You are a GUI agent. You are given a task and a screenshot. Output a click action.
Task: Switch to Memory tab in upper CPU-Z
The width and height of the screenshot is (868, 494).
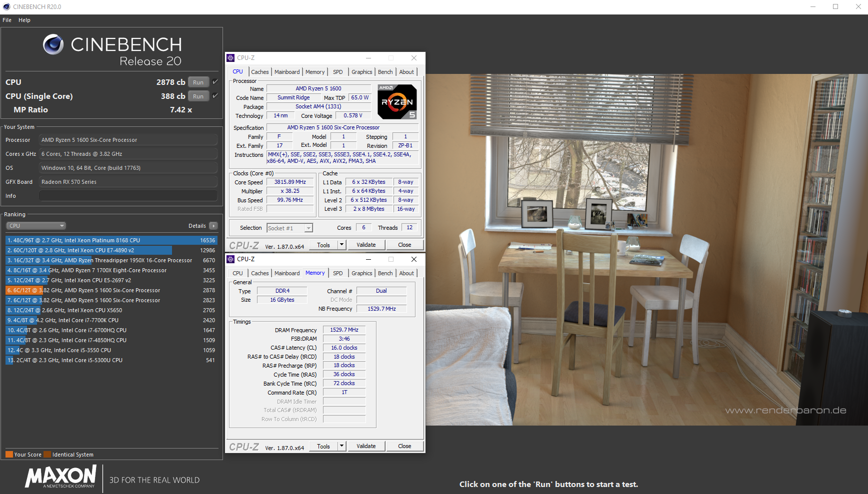(315, 72)
